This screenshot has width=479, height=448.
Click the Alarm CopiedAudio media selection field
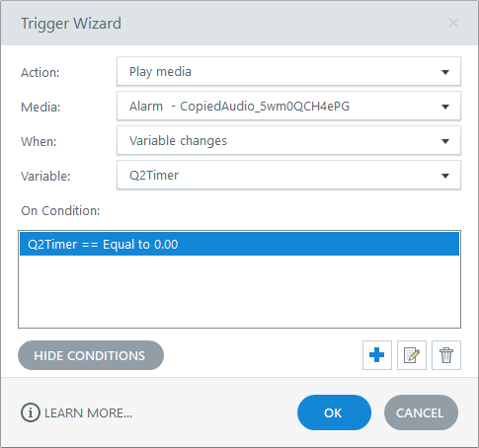(288, 106)
